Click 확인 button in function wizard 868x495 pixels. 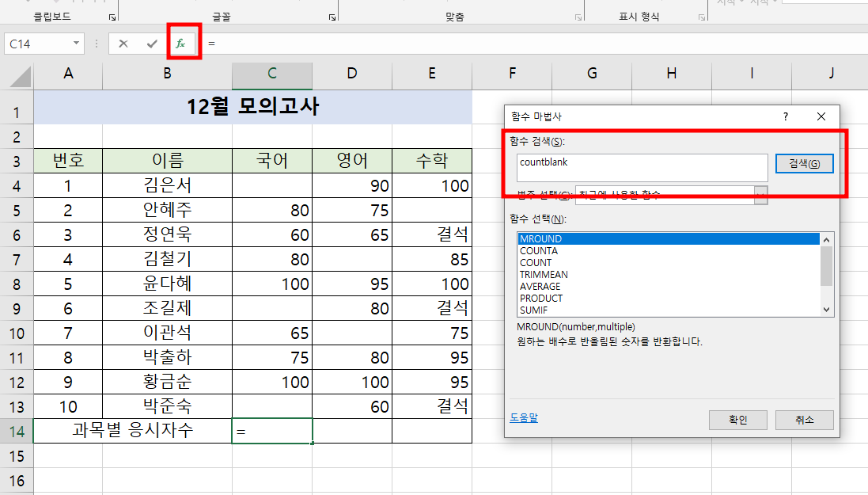738,420
